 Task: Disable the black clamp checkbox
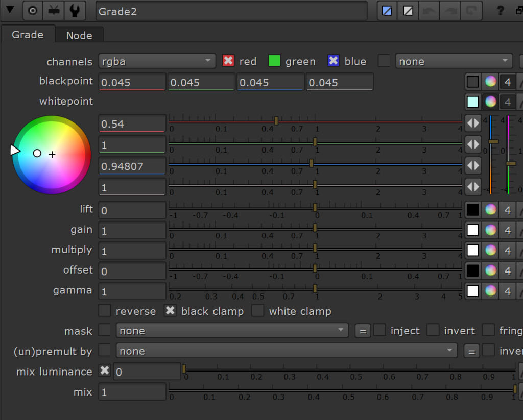click(x=170, y=311)
